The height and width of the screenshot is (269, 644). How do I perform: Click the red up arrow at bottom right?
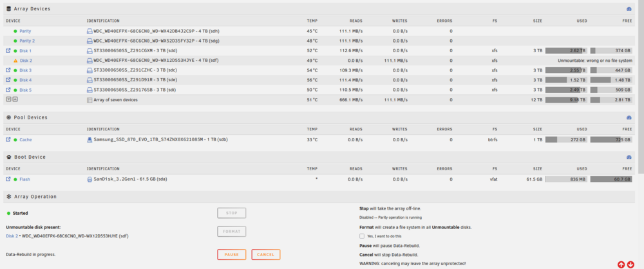pyautogui.click(x=621, y=264)
